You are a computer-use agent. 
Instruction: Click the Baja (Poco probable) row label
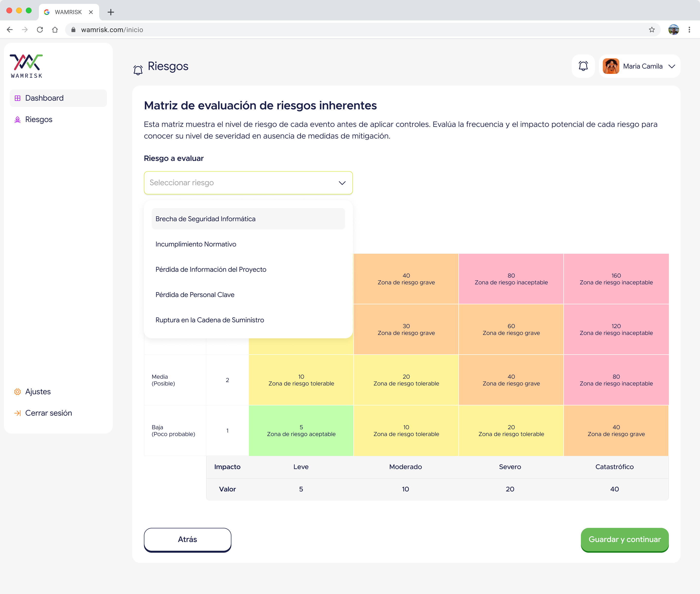[x=173, y=431]
